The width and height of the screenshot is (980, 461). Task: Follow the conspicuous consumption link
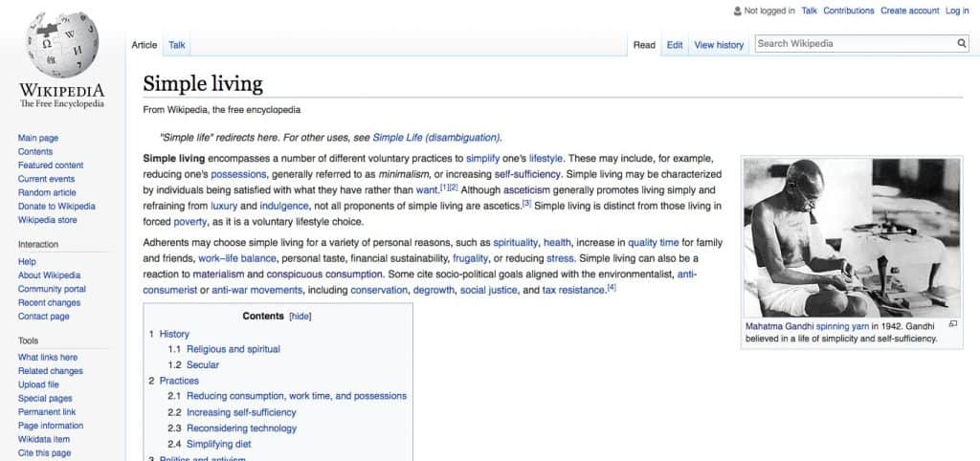click(x=324, y=274)
